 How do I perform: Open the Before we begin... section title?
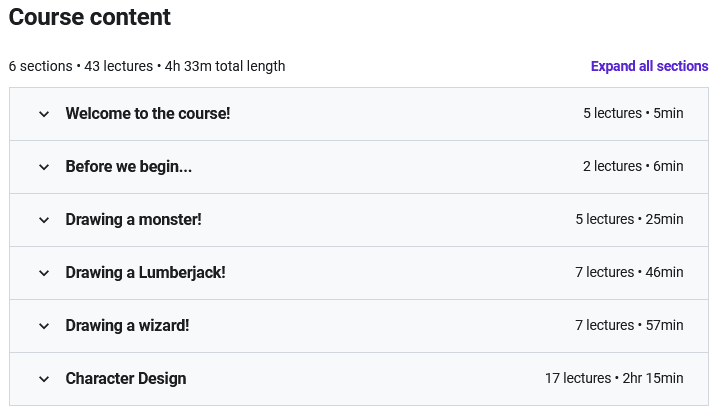pyautogui.click(x=129, y=167)
